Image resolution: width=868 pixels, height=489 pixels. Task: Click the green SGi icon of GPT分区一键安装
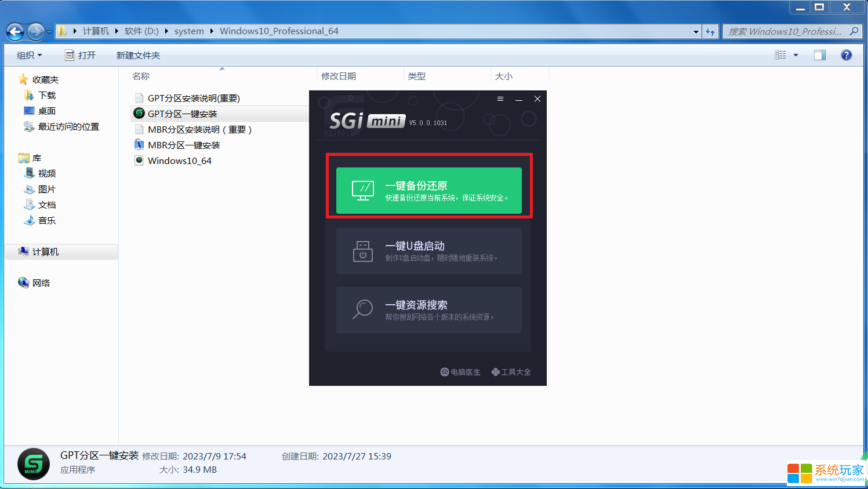coord(139,114)
